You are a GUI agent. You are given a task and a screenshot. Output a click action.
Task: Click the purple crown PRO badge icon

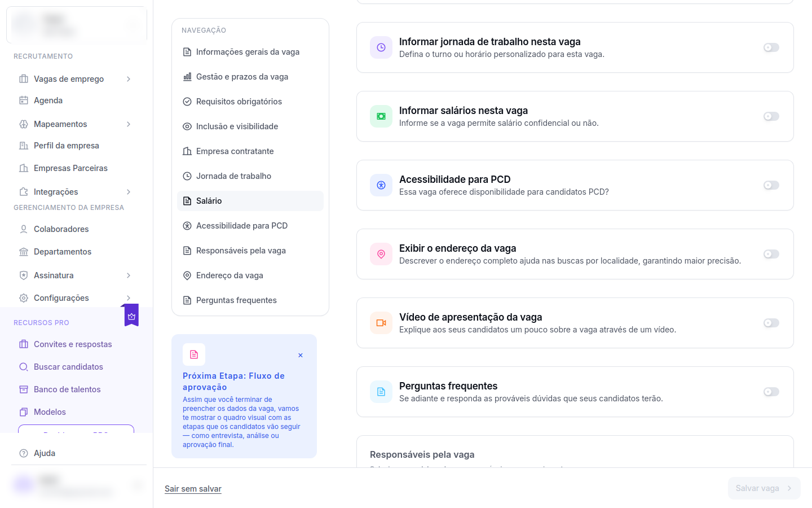pyautogui.click(x=131, y=316)
